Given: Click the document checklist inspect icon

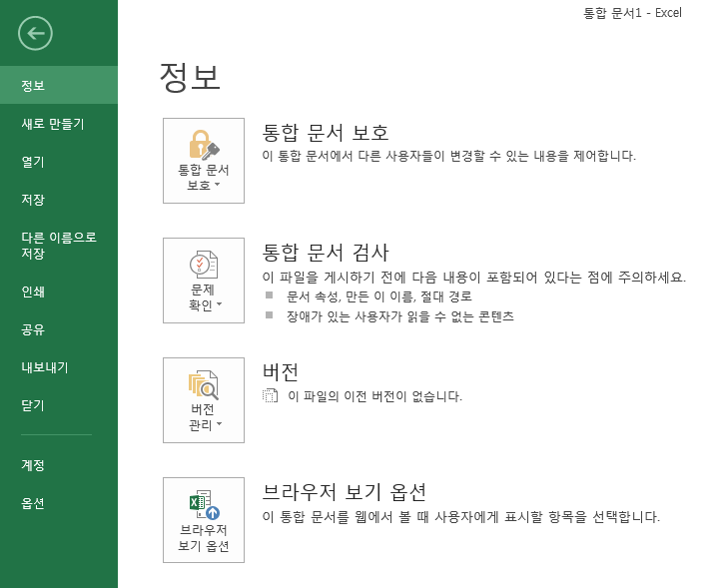Looking at the screenshot, I should tap(204, 265).
